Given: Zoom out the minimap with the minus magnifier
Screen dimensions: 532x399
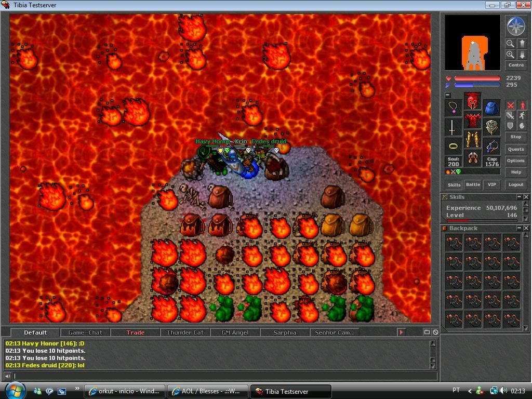Looking at the screenshot, I should (x=510, y=44).
